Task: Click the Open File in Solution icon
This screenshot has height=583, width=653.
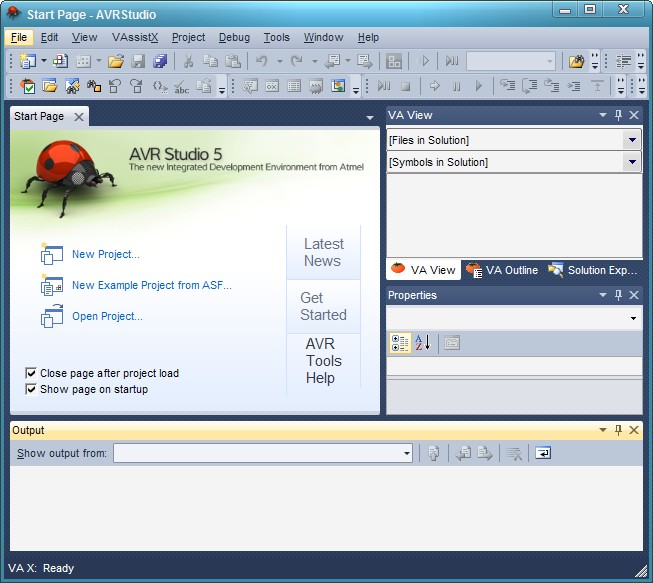Action: [50, 86]
